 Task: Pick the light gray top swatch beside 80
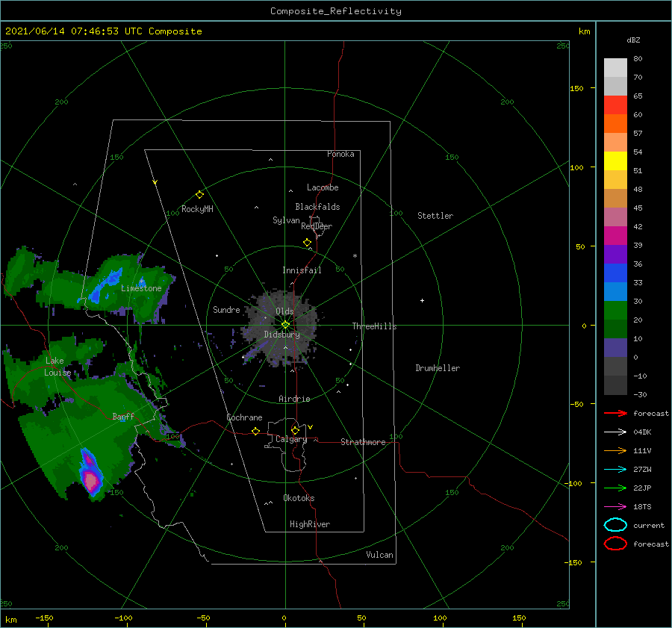coord(615,68)
